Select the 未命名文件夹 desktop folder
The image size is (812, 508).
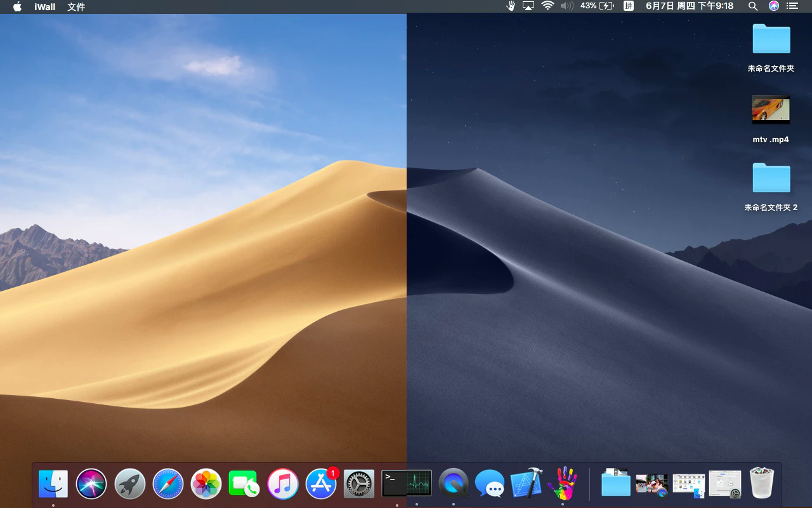[771, 48]
